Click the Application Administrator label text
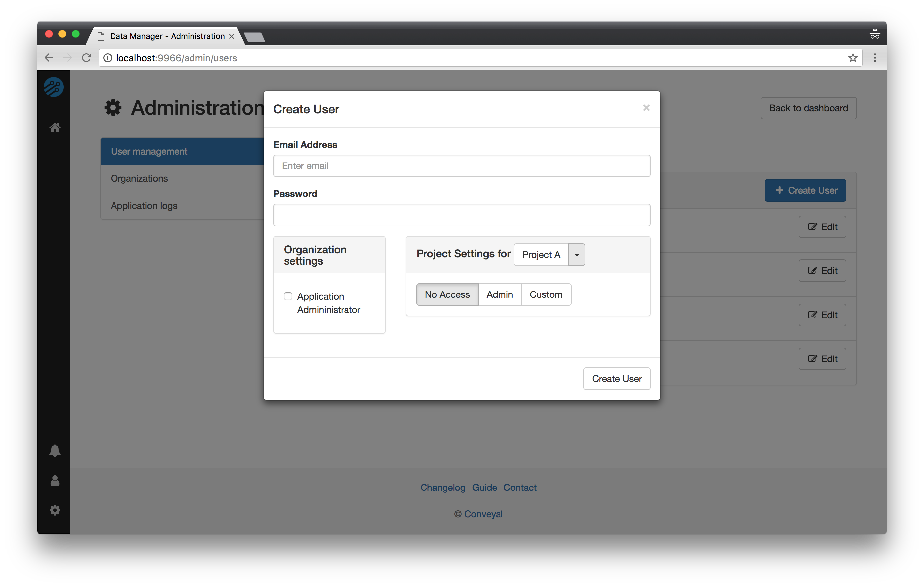This screenshot has width=924, height=587. click(329, 303)
